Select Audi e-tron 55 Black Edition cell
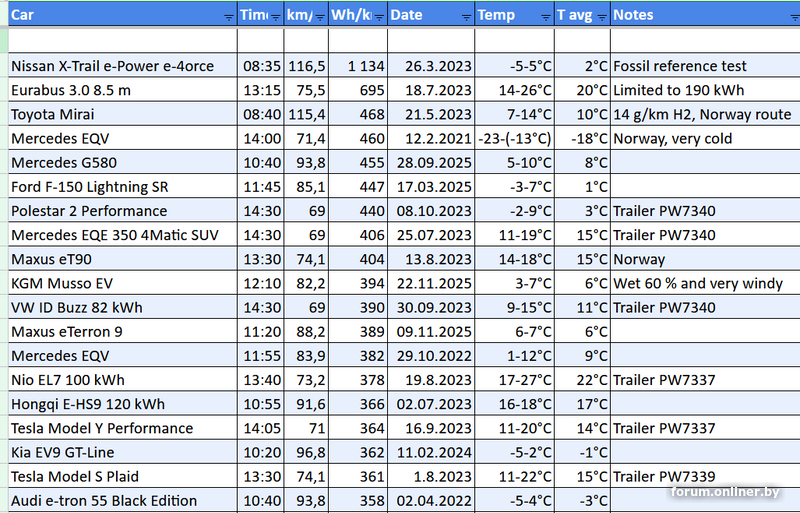This screenshot has height=513, width=800. point(123,500)
